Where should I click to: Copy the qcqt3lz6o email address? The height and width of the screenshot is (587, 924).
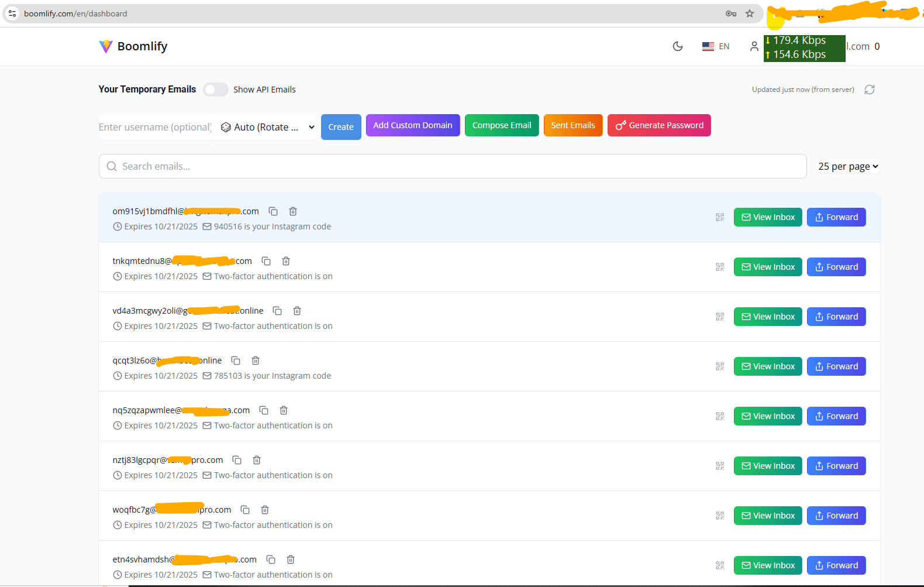[x=236, y=361]
